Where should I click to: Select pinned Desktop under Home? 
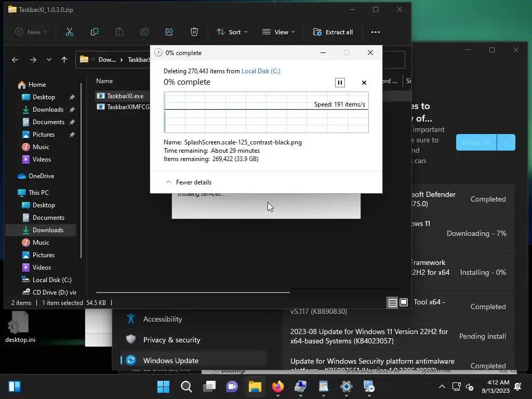click(x=44, y=97)
